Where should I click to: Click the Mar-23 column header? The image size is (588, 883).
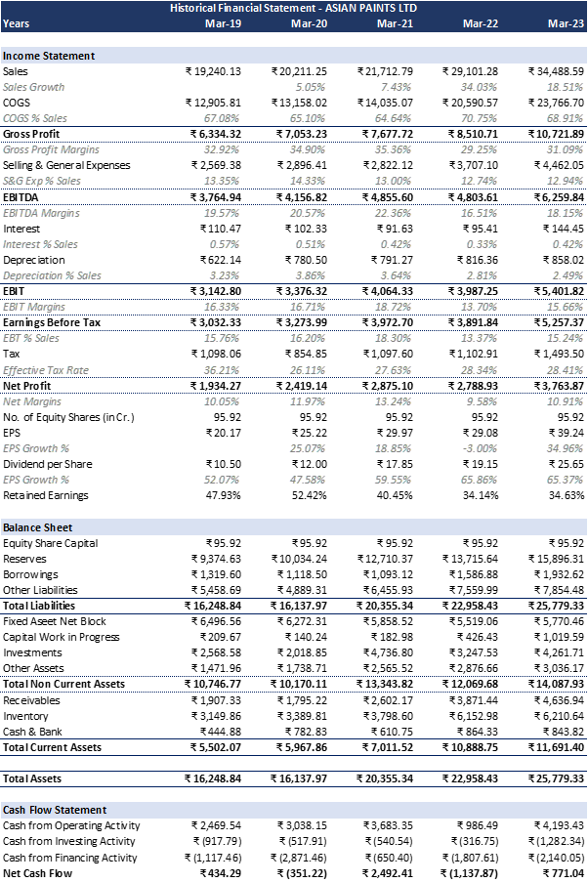tap(566, 22)
